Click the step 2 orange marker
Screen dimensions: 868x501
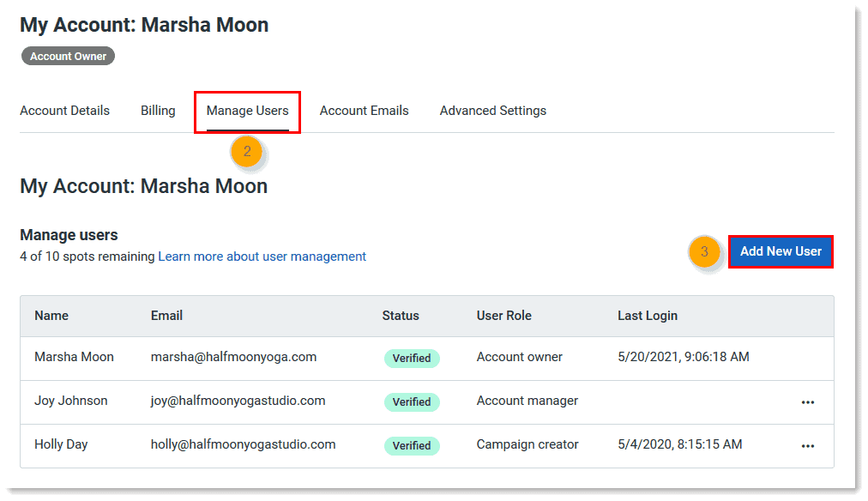[x=247, y=152]
